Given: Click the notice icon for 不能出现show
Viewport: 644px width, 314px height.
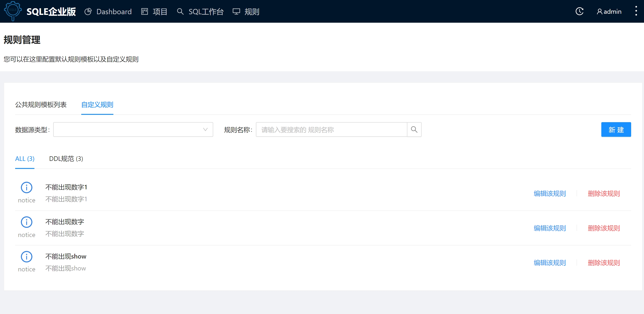Looking at the screenshot, I should [26, 257].
